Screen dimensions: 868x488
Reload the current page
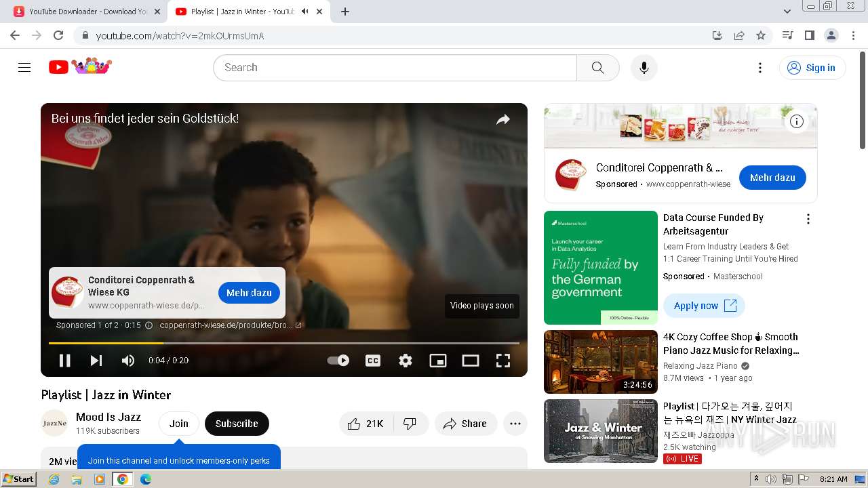click(58, 35)
